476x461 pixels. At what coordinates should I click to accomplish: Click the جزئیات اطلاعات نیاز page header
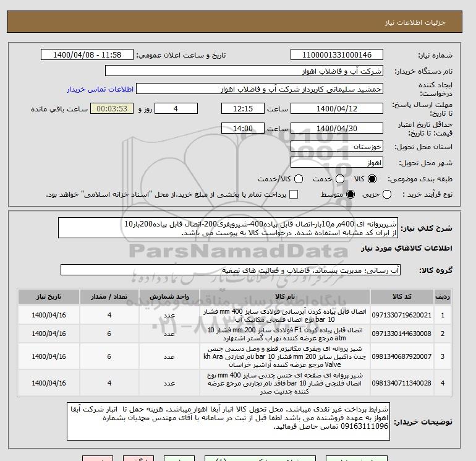[415, 22]
